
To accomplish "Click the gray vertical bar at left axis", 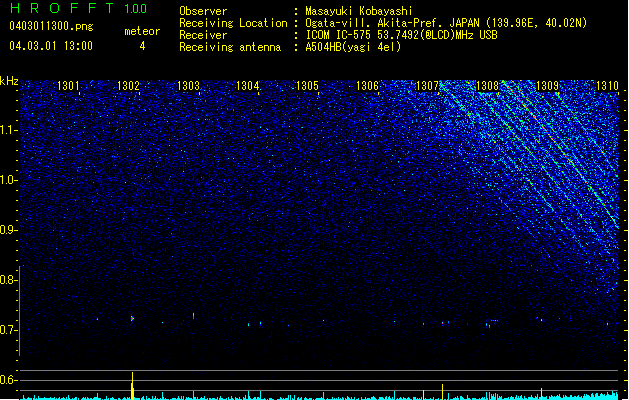I will point(20,310).
